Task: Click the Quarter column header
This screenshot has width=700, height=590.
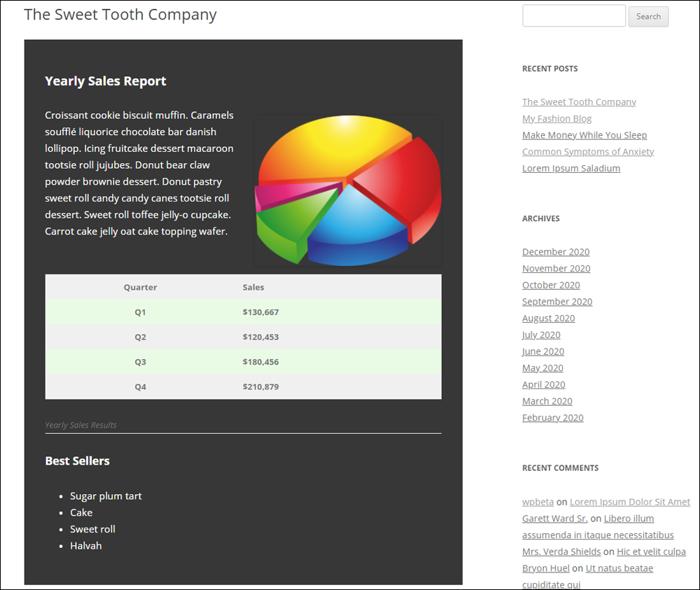Action: pyautogui.click(x=140, y=288)
